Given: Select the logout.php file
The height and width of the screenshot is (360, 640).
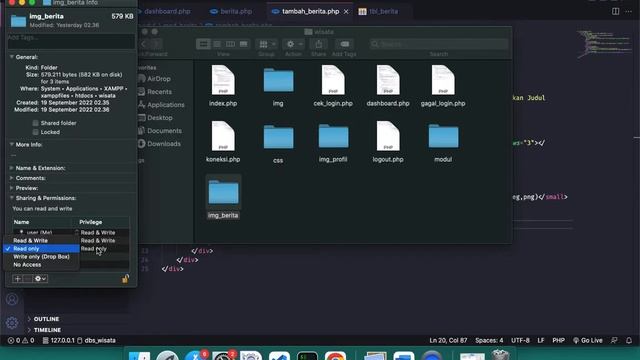Looking at the screenshot, I should [388, 136].
